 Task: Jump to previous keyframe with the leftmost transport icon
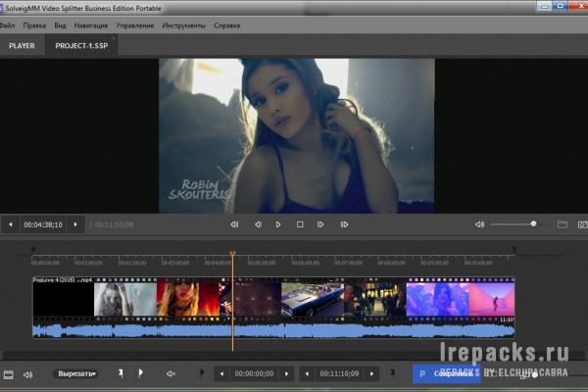(234, 224)
